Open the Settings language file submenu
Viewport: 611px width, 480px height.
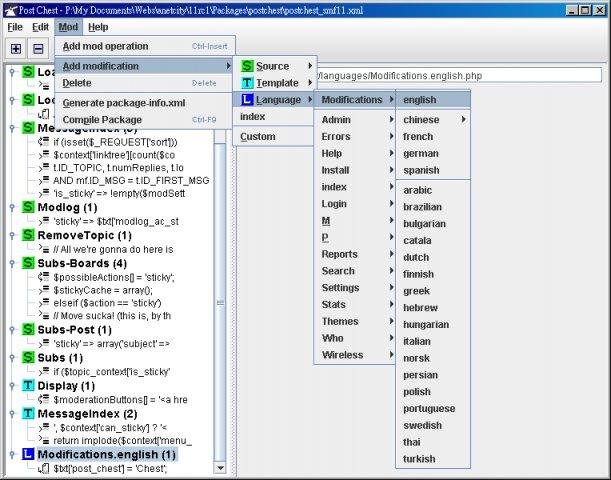click(355, 288)
